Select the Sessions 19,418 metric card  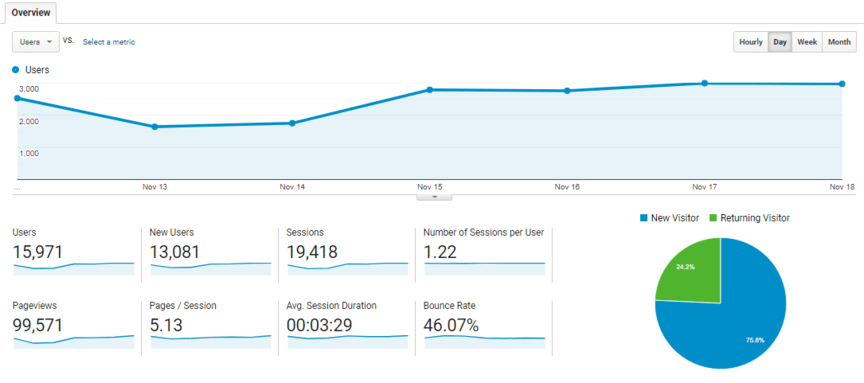[x=347, y=252]
